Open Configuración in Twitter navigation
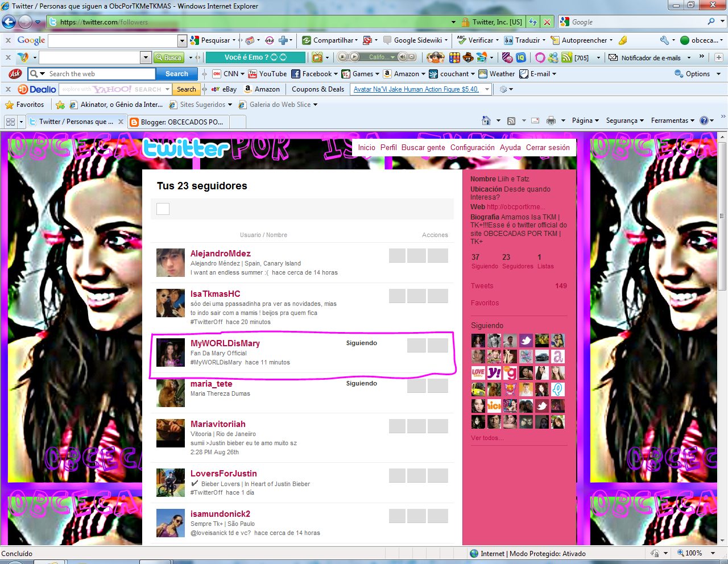The image size is (728, 564). (473, 147)
